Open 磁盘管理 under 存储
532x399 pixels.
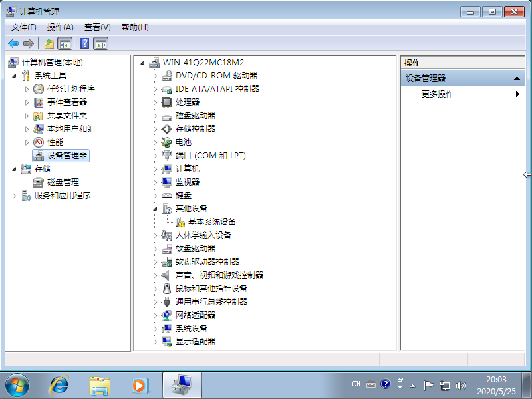pyautogui.click(x=63, y=182)
